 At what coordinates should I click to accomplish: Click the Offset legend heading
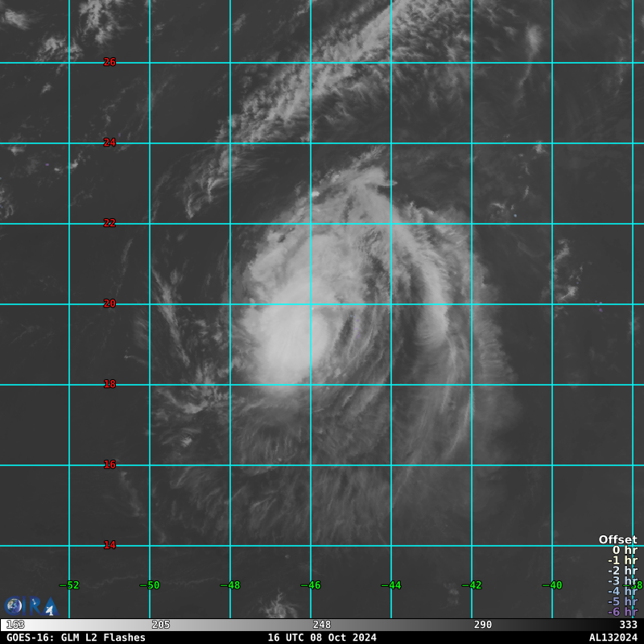coord(617,540)
